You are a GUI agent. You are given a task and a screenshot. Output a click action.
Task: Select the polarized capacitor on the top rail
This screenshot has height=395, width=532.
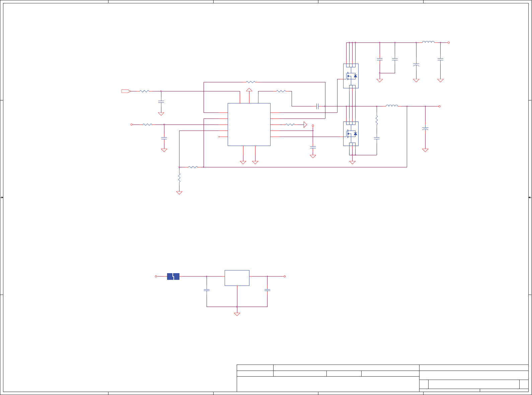(x=416, y=64)
